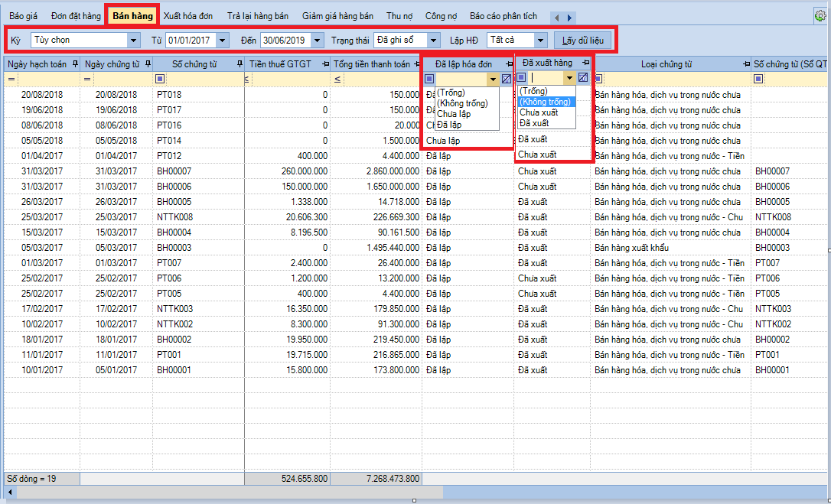Image resolution: width=831 pixels, height=504 pixels.
Task: Open the Kỳ period dropdown
Action: click(133, 40)
